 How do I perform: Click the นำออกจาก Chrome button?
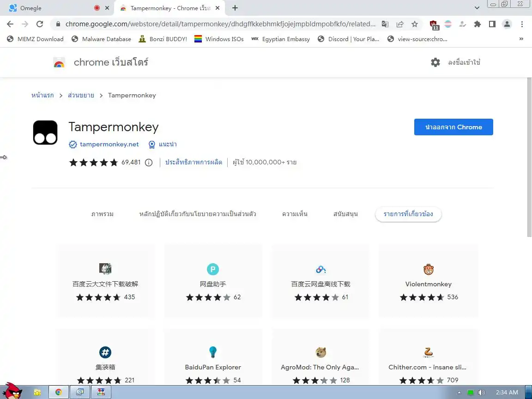(453, 127)
